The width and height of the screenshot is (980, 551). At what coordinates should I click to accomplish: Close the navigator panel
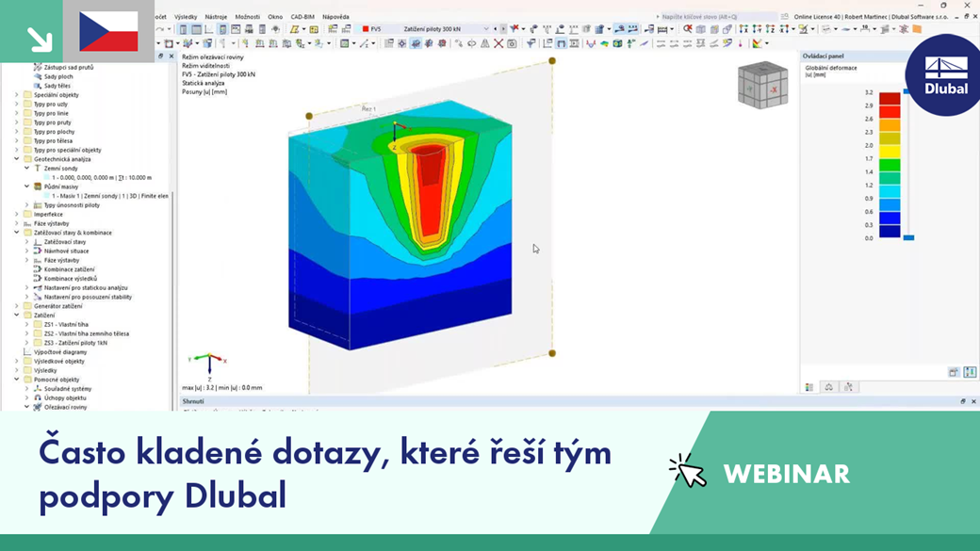click(x=171, y=57)
